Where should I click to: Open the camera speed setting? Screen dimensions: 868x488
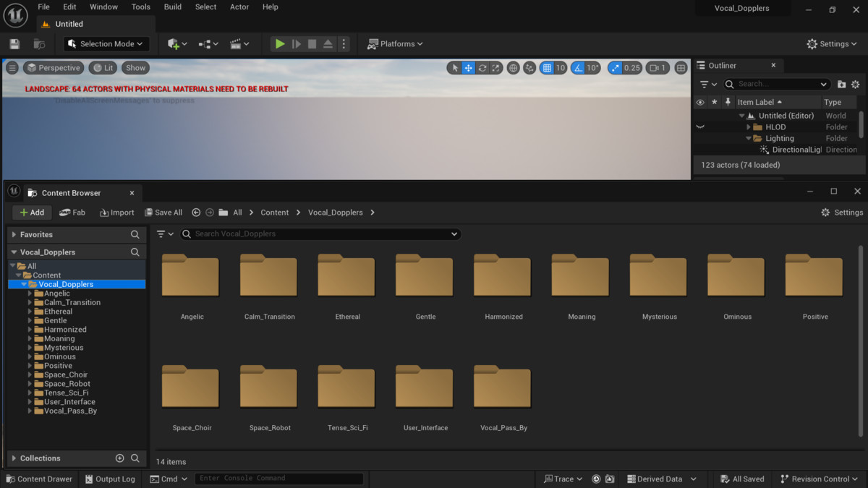pyautogui.click(x=658, y=68)
